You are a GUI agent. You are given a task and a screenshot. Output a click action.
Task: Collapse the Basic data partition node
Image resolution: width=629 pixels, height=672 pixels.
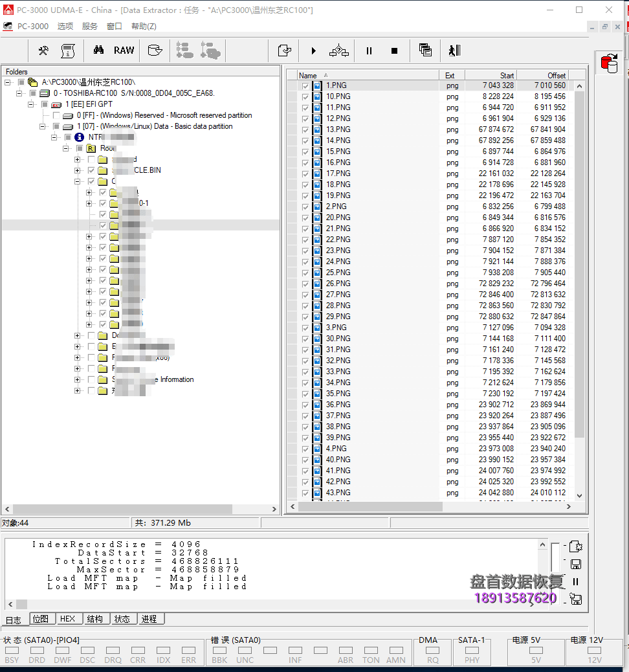(43, 126)
